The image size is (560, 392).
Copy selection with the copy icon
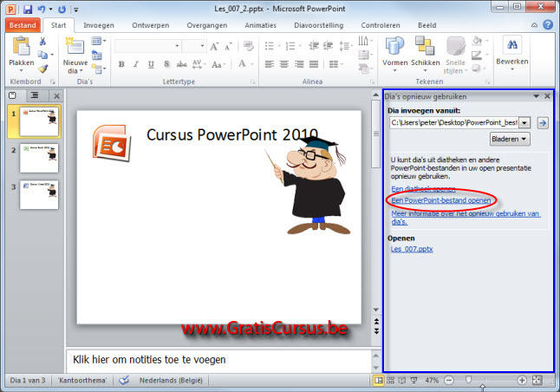pyautogui.click(x=42, y=55)
